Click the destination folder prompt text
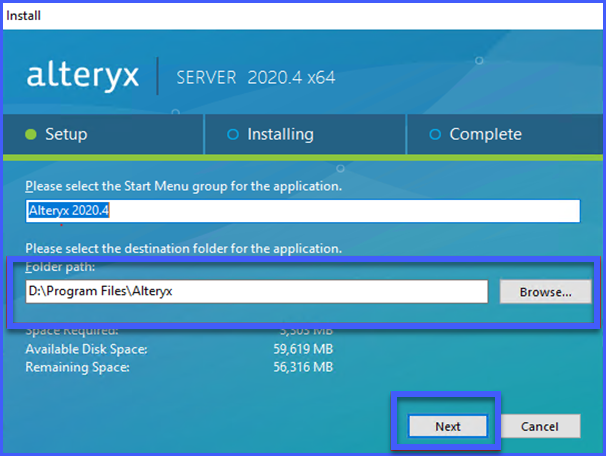 tap(184, 248)
